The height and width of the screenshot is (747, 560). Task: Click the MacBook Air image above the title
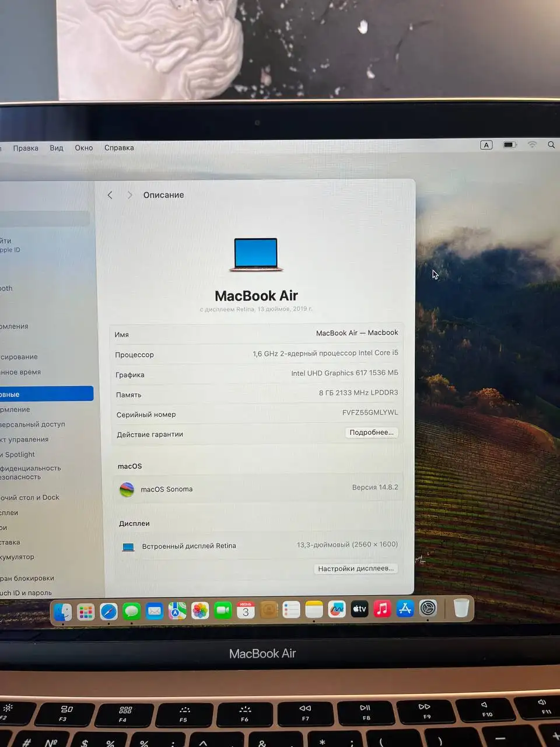pos(256,254)
